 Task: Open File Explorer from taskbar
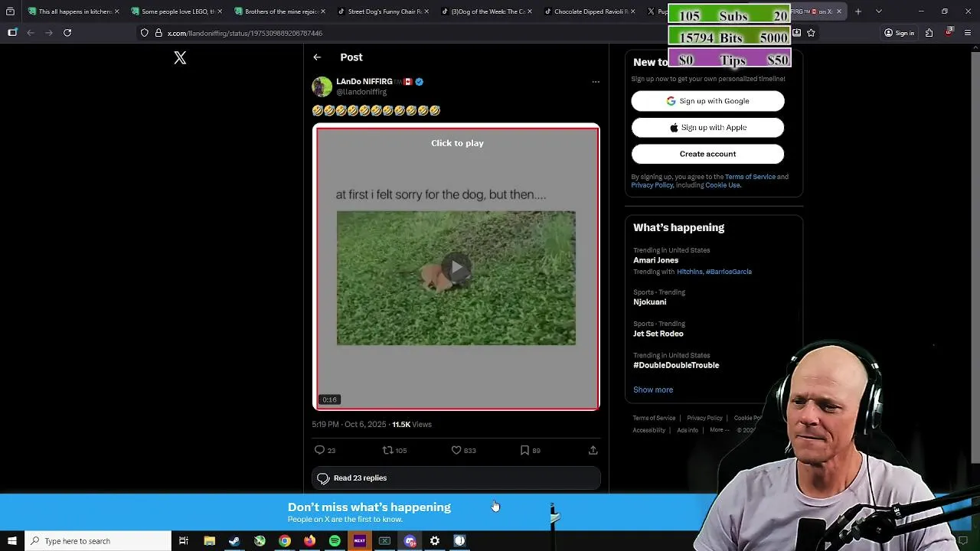[209, 541]
